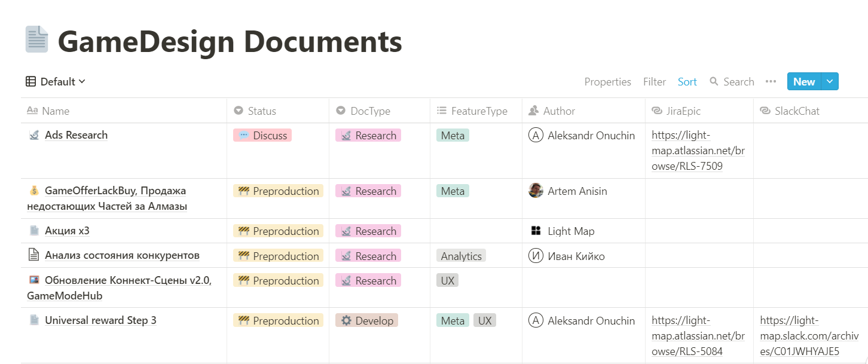Viewport: 868px width, 364px height.
Task: Click the Sort option
Action: pyautogui.click(x=687, y=82)
